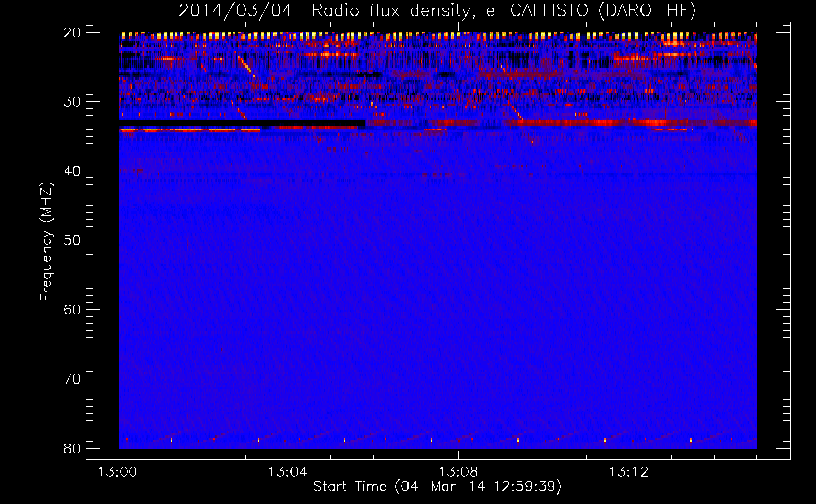This screenshot has height=504, width=816.
Task: Click the 13:12 time tick label
Action: pos(629,472)
